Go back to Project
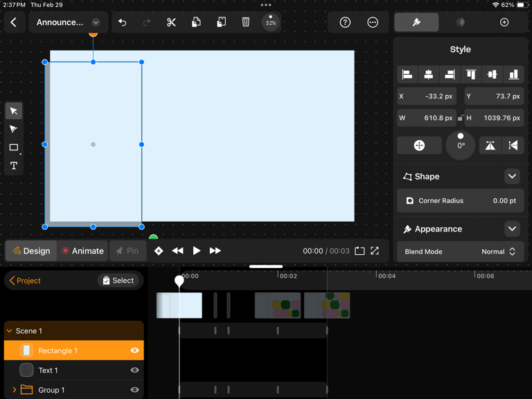This screenshot has width=532, height=399. click(25, 281)
